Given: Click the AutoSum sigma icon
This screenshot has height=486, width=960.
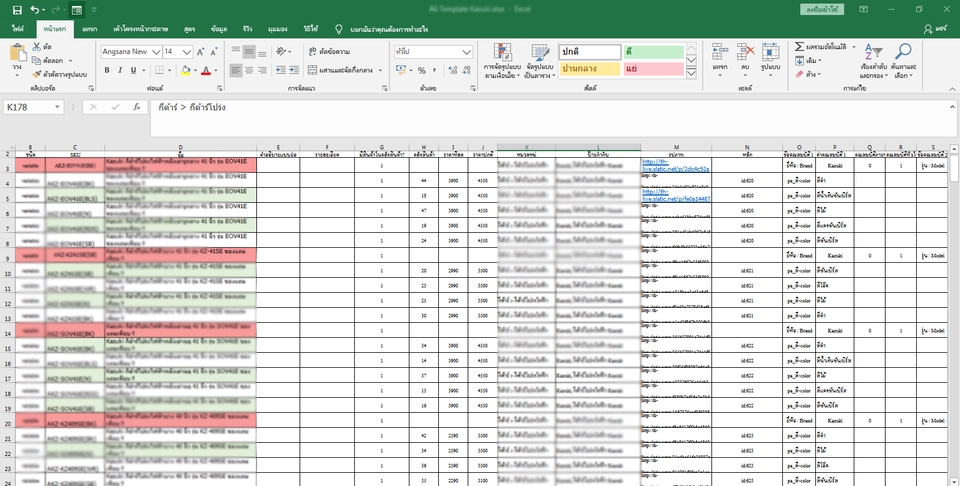Looking at the screenshot, I should 800,47.
